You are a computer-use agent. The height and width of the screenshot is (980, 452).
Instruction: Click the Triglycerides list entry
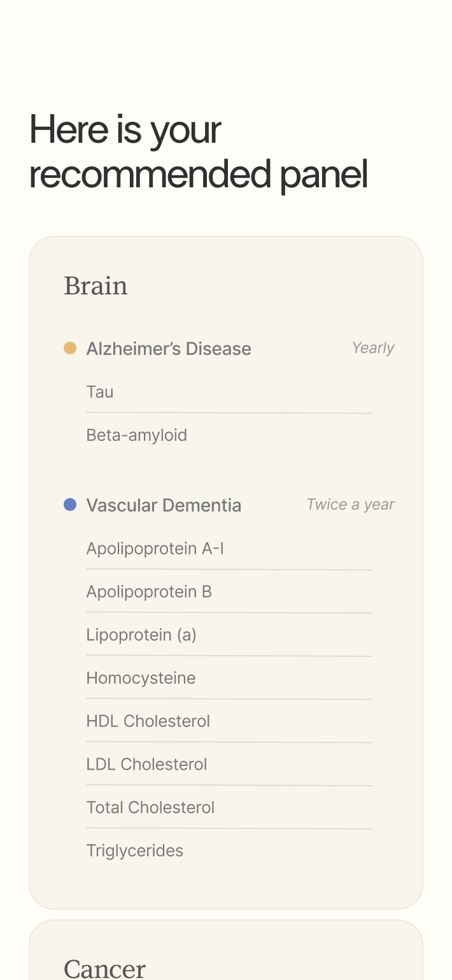click(x=135, y=850)
